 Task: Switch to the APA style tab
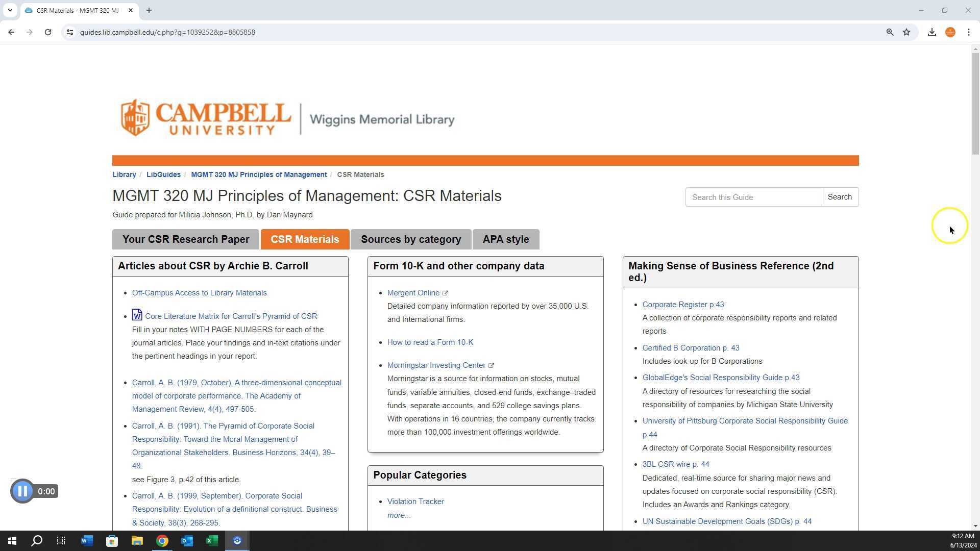pyautogui.click(x=505, y=239)
